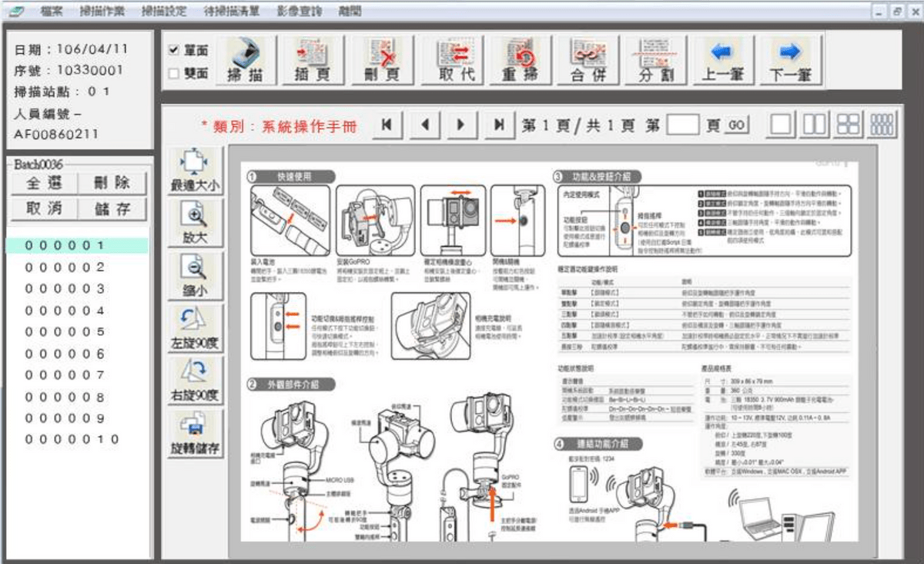The image size is (924, 564).
Task: Click the 插頁 insert page button
Action: (x=313, y=60)
